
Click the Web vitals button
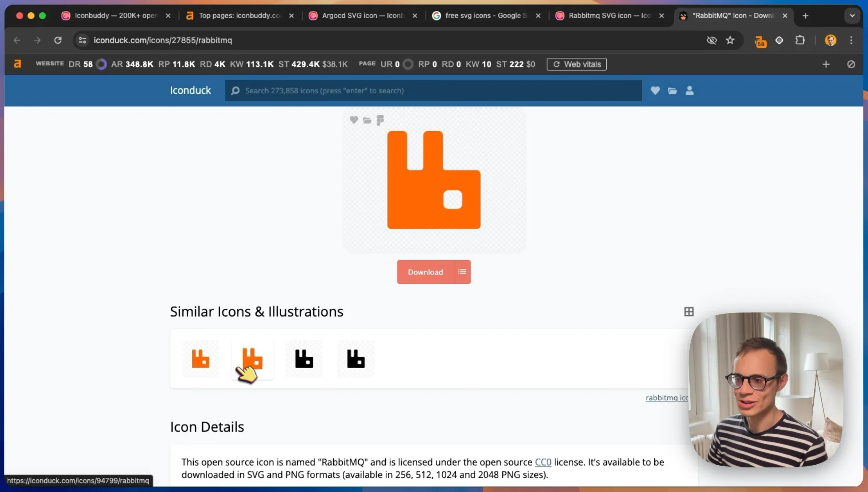[x=577, y=64]
